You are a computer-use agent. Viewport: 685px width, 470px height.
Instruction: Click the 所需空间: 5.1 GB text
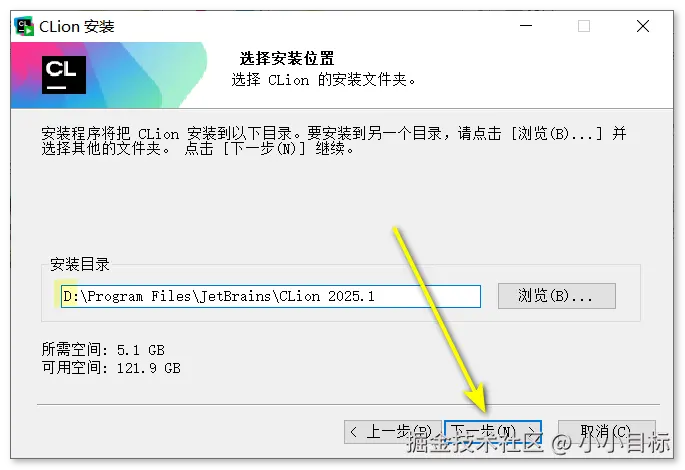[x=103, y=350]
